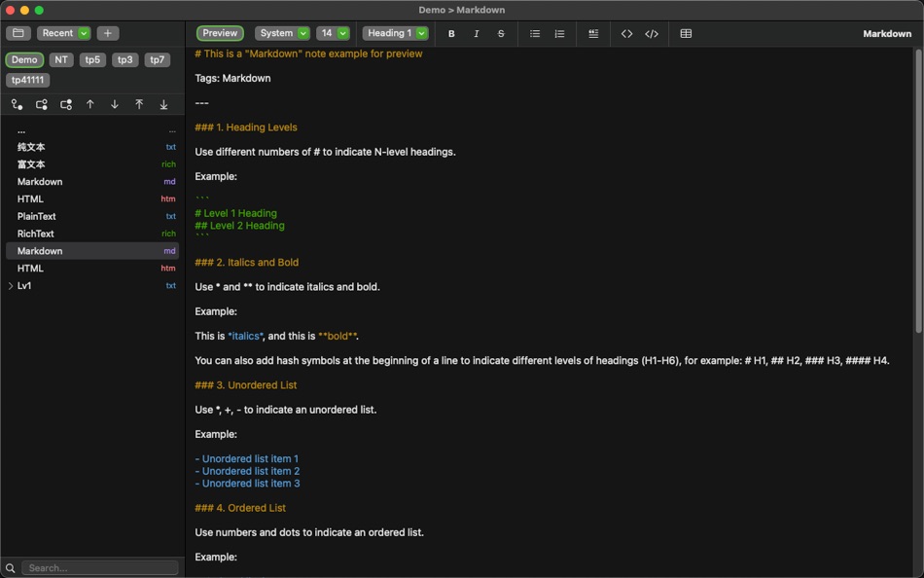Move note down with down arrow
924x578 pixels.
(x=115, y=104)
